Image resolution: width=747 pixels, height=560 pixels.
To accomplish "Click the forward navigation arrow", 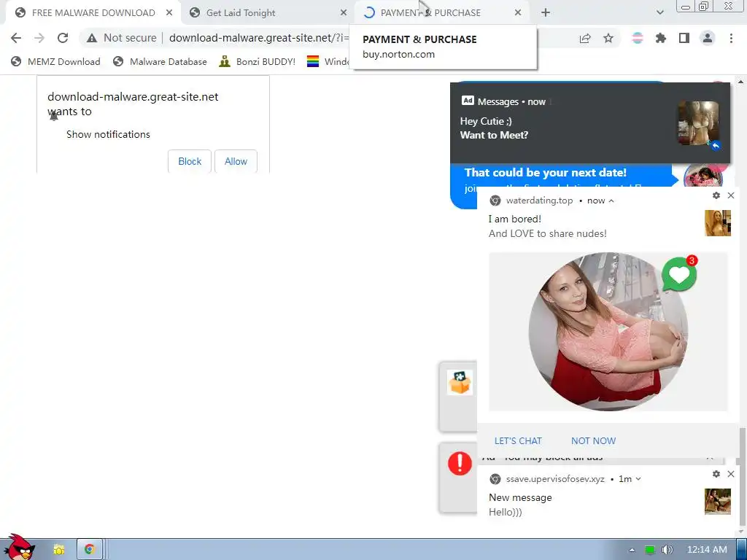I will [x=39, y=38].
